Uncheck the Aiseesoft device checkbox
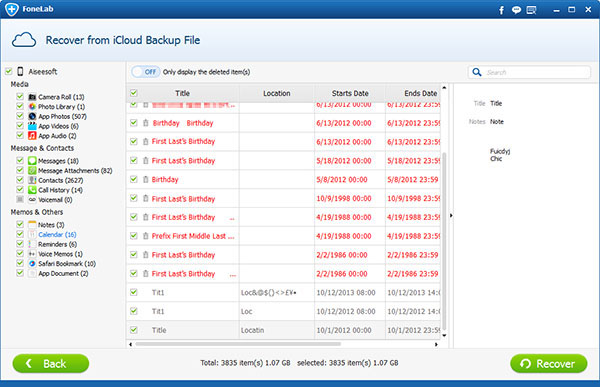This screenshot has height=387, width=600. (x=8, y=71)
